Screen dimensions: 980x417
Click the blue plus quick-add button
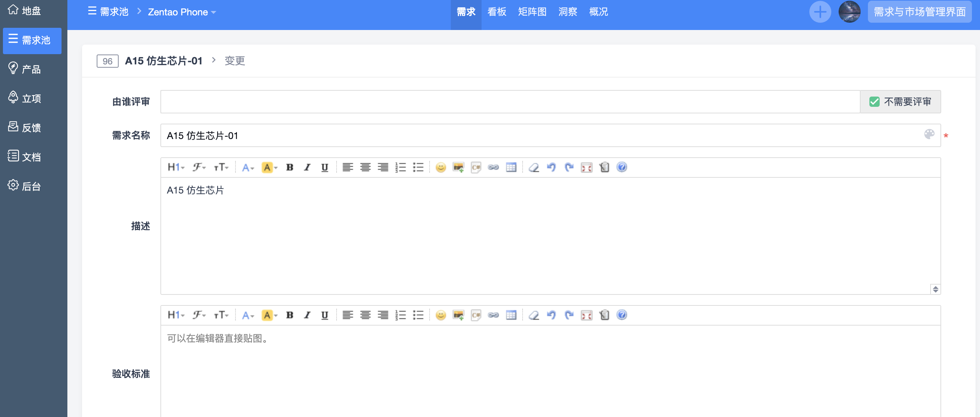point(820,12)
